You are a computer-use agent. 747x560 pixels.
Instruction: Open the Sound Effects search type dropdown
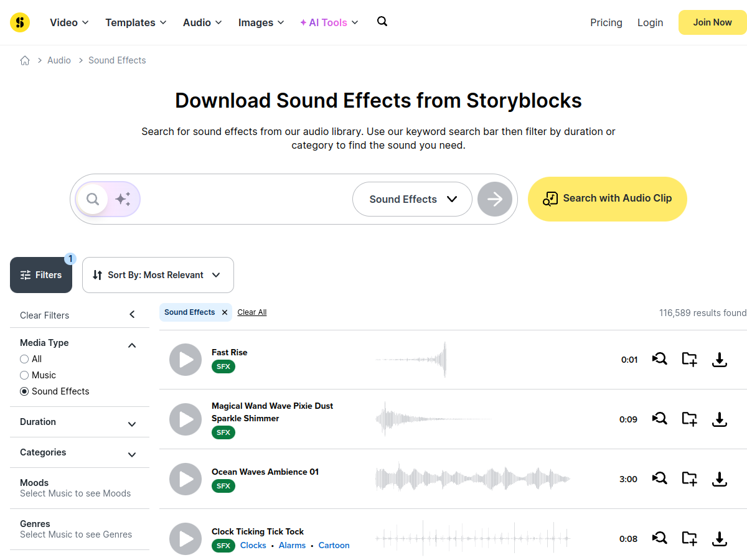pos(412,199)
